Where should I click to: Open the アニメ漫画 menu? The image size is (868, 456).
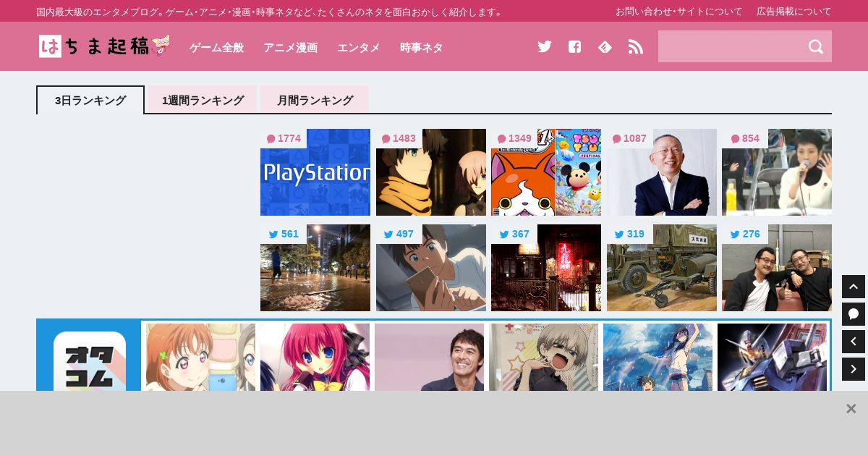coord(290,47)
